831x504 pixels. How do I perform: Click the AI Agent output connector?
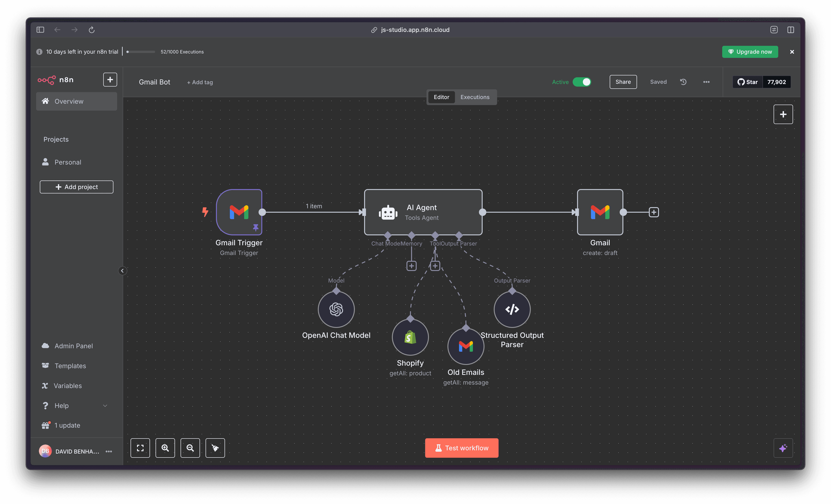483,212
